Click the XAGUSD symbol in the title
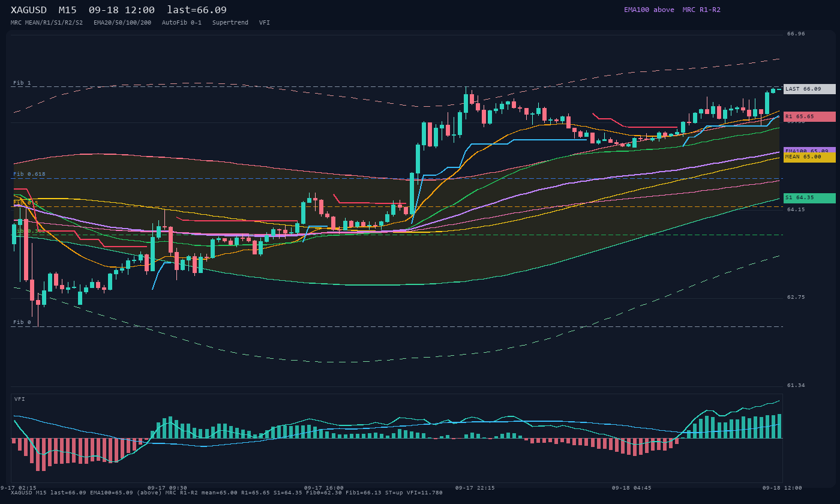 pos(28,10)
